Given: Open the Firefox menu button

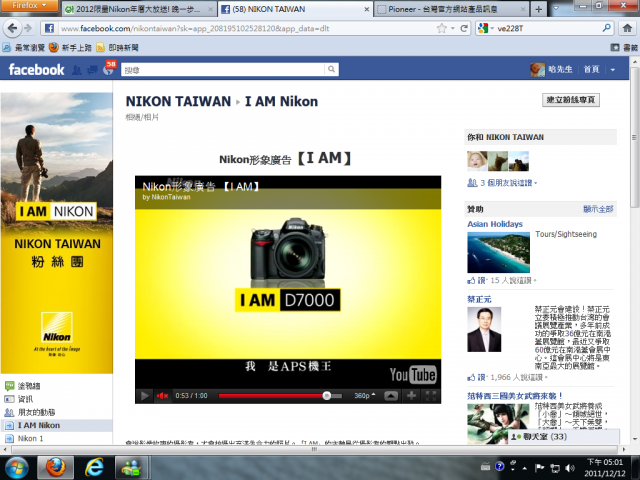Looking at the screenshot, I should (x=29, y=6).
